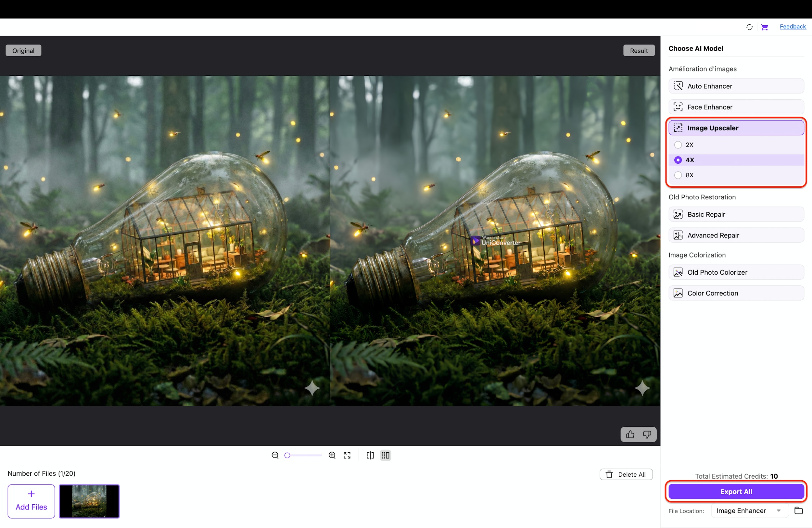Image resolution: width=812 pixels, height=528 pixels.
Task: Open the File Location dropdown
Action: coord(749,510)
